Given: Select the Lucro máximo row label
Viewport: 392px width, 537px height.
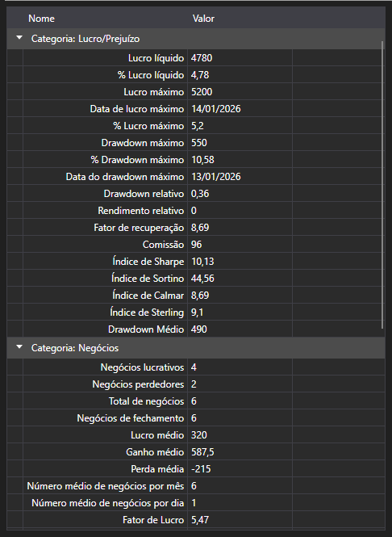Looking at the screenshot, I should (x=154, y=92).
